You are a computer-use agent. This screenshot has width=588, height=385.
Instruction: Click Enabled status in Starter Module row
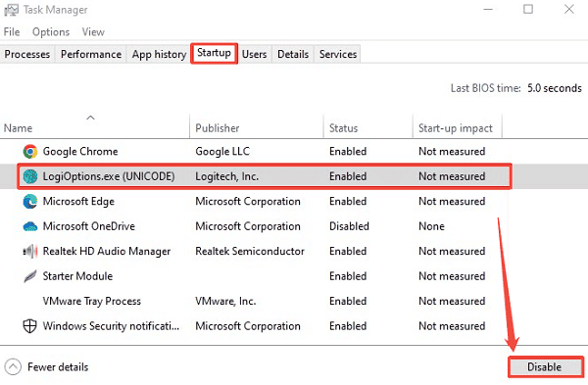348,276
